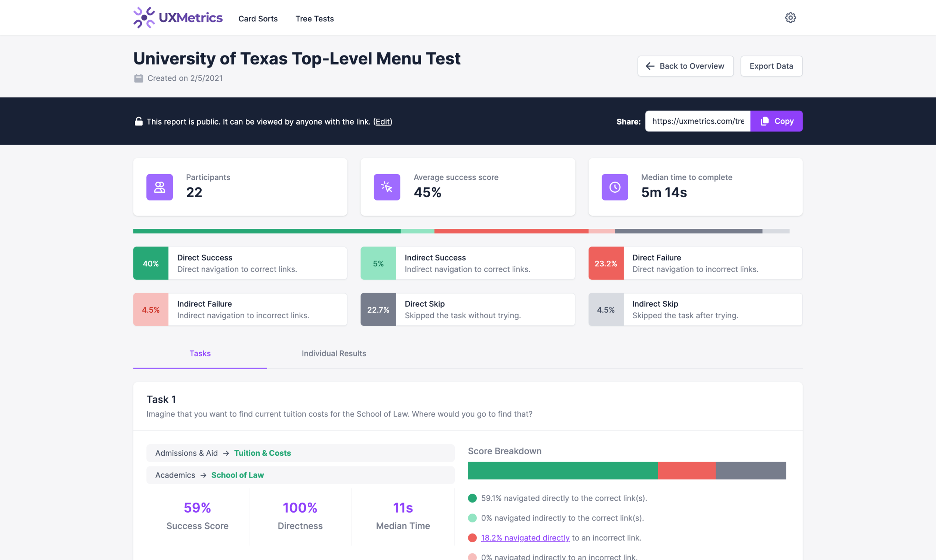Viewport: 936px width, 560px height.
Task: Click the School of Law breadcrumb link
Action: coord(237,475)
